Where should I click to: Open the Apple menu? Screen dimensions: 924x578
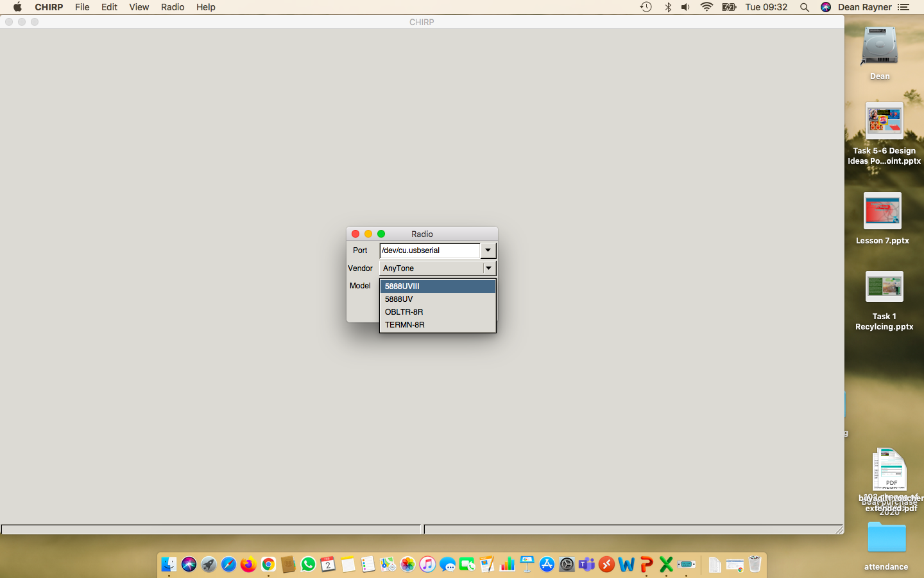coord(17,7)
